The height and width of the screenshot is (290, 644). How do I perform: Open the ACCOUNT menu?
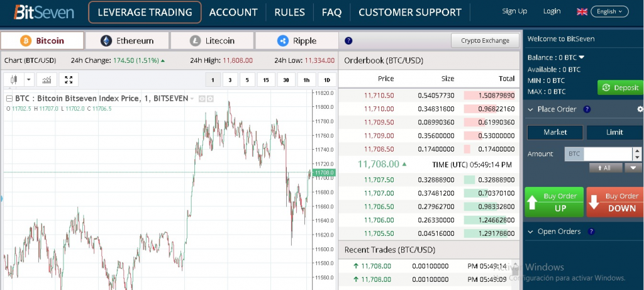pos(233,13)
